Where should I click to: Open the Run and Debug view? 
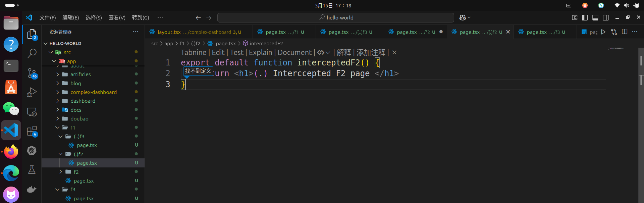(x=32, y=92)
